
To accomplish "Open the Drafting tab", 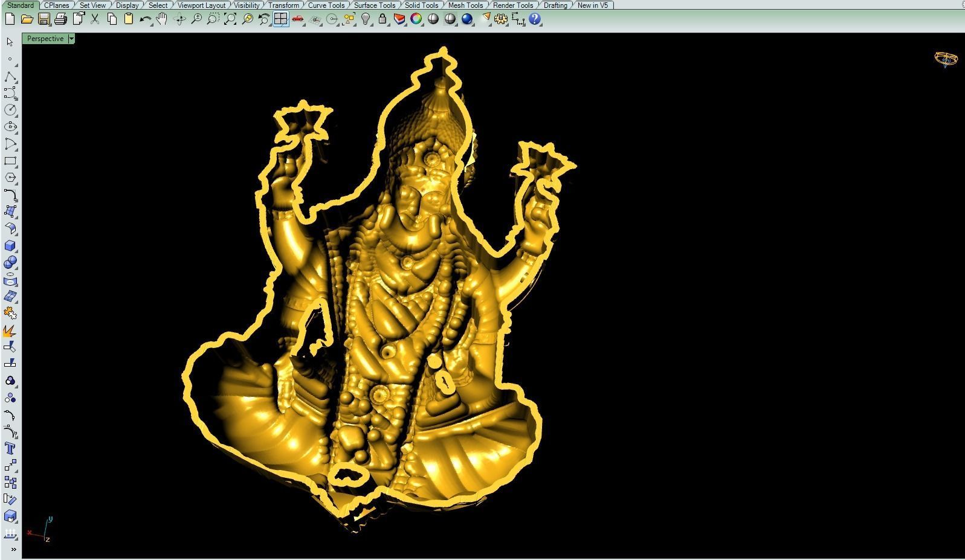I will tap(555, 5).
